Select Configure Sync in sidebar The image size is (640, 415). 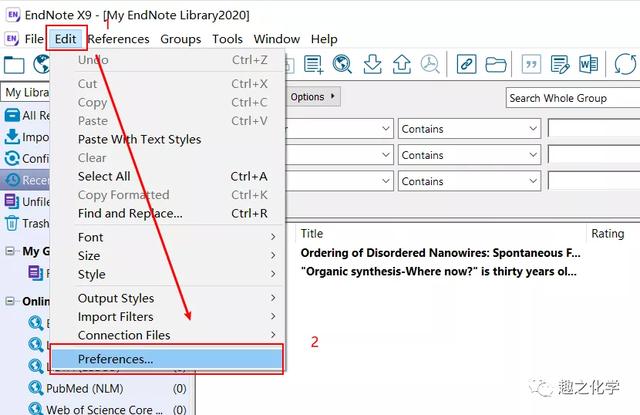pyautogui.click(x=26, y=158)
